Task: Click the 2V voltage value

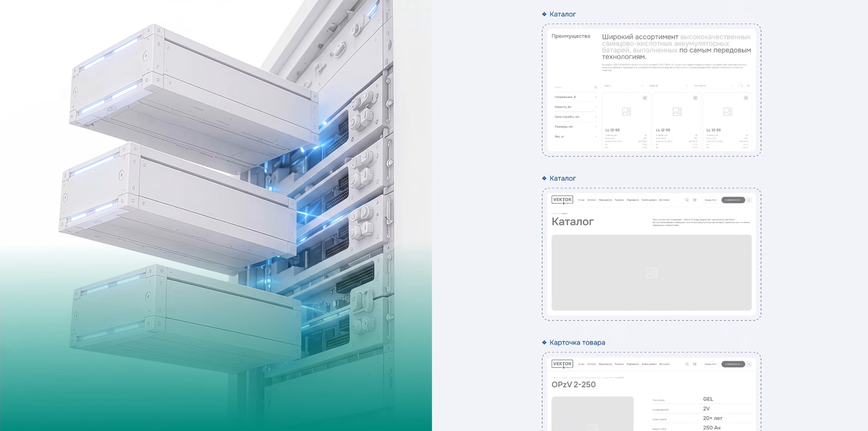Action: coord(706,409)
